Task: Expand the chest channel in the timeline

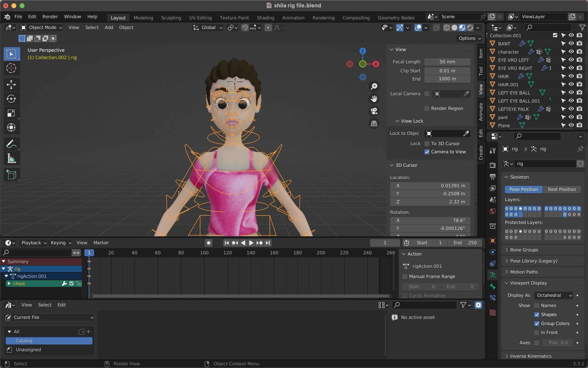Action: click(9, 284)
